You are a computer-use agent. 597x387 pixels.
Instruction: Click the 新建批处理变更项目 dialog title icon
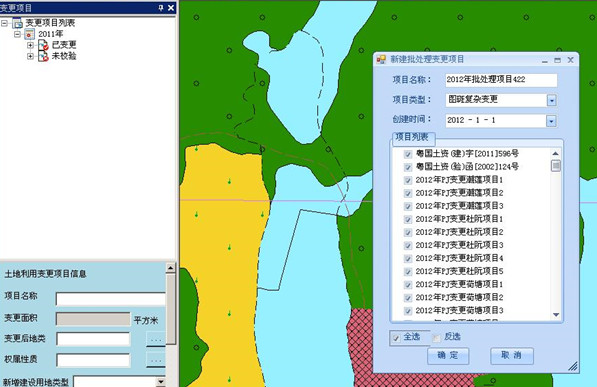point(381,59)
